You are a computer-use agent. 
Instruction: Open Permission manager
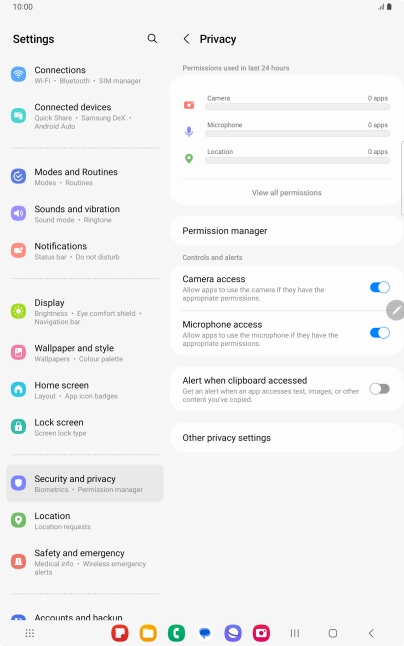(x=287, y=231)
